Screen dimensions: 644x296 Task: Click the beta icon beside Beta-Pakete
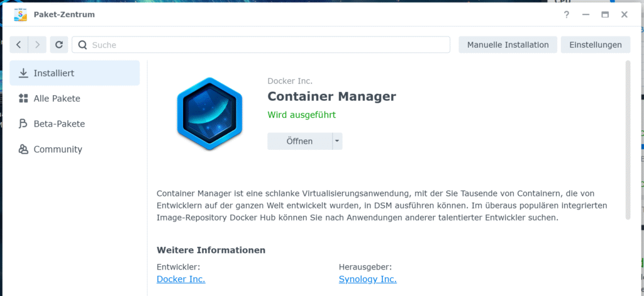pyautogui.click(x=23, y=124)
